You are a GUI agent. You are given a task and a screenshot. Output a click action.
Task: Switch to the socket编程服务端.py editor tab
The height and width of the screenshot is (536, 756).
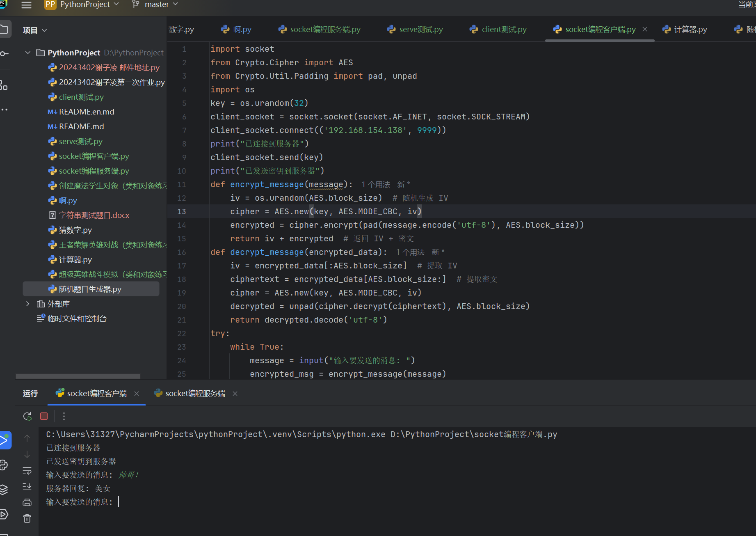[320, 29]
